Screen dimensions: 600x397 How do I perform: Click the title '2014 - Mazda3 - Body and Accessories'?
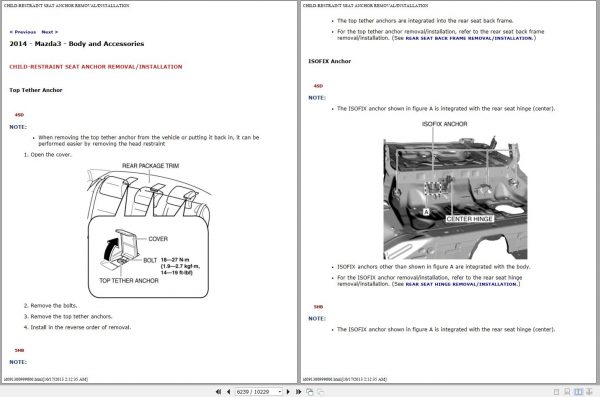77,44
